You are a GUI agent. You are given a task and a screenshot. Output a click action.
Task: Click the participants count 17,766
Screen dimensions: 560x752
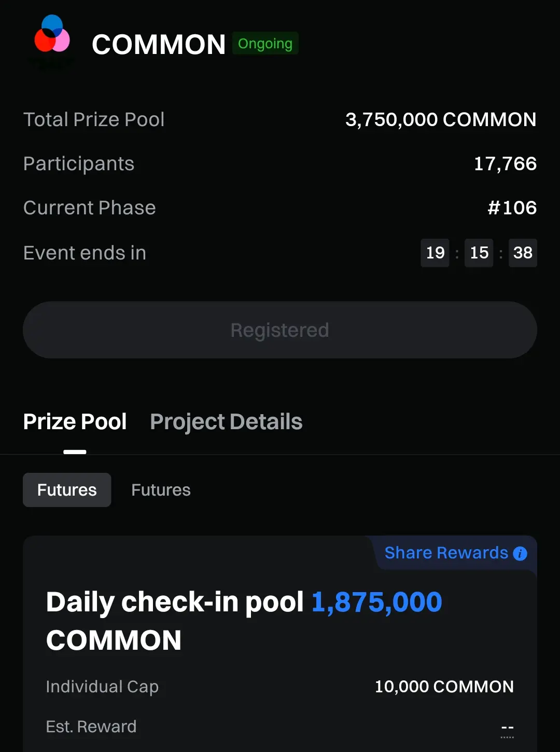(x=505, y=164)
